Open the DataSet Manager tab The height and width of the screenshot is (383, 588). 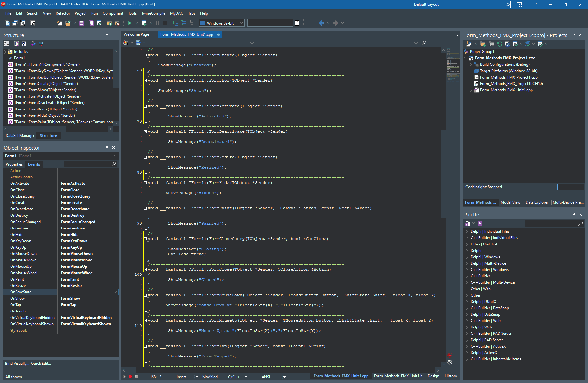coord(20,136)
